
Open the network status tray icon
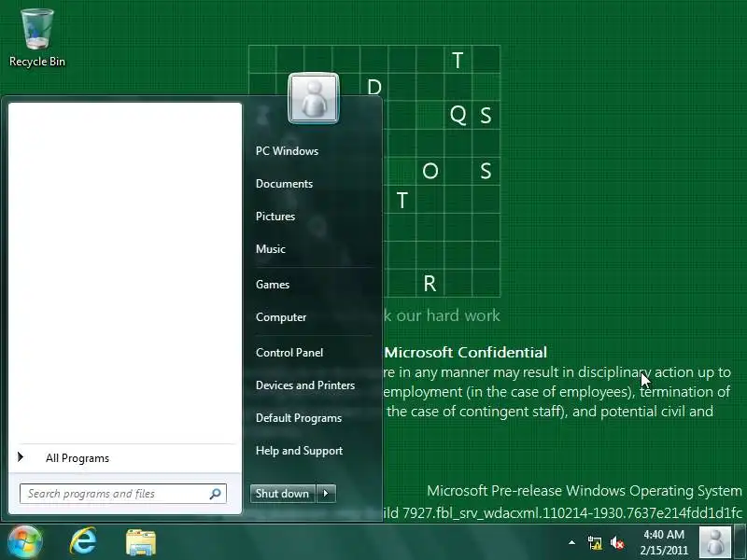[x=595, y=543]
